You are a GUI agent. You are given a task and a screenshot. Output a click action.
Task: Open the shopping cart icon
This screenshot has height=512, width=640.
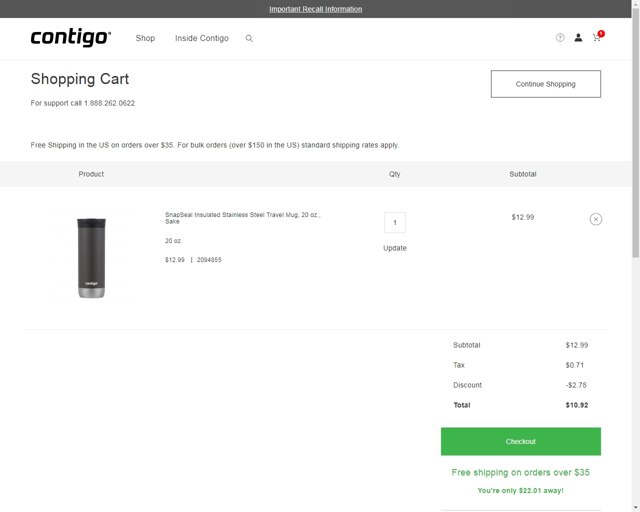coord(597,37)
